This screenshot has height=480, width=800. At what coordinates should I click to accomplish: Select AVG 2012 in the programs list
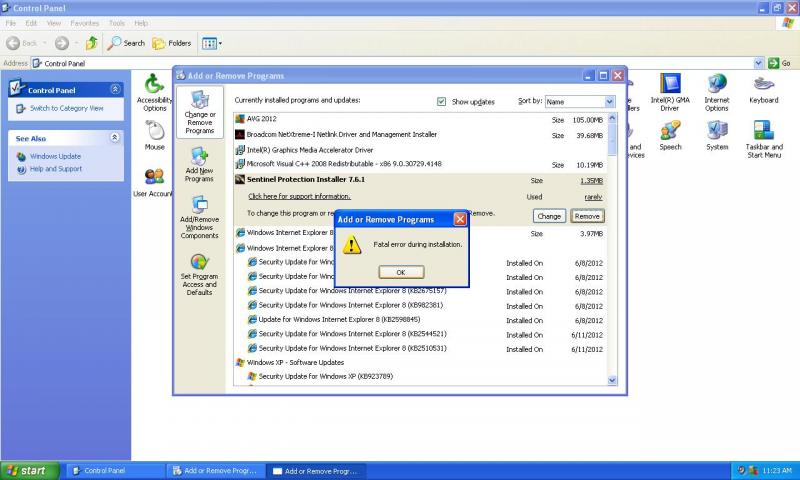pos(421,119)
